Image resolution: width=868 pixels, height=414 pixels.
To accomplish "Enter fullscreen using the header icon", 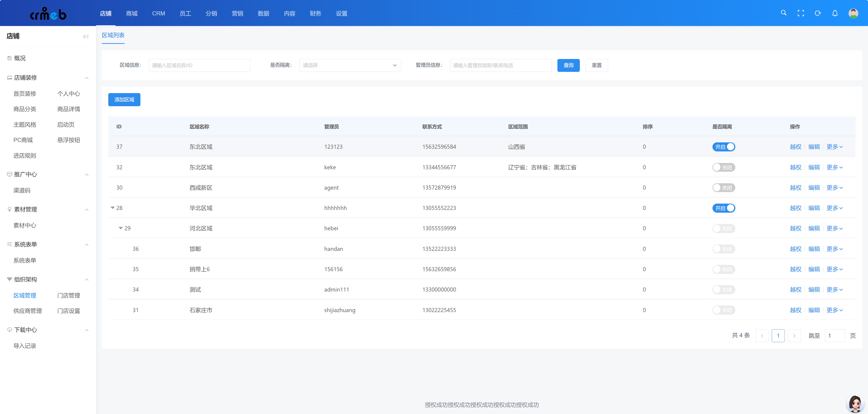I will [x=801, y=13].
